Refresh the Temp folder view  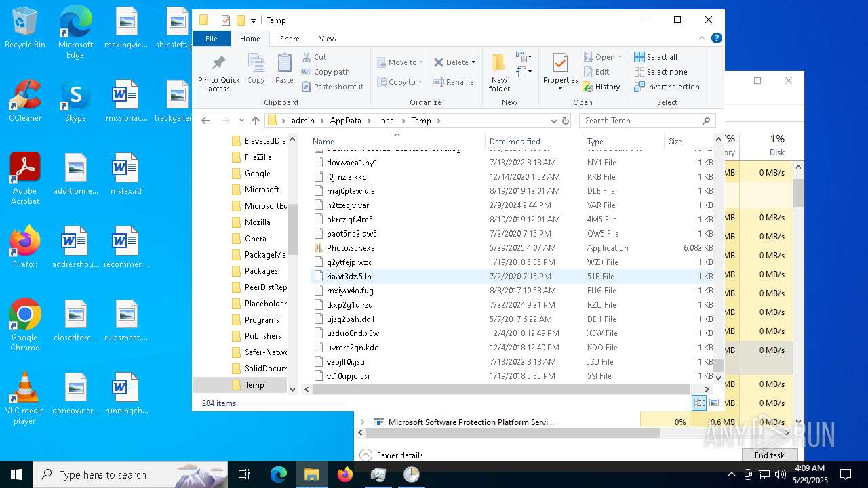click(566, 121)
